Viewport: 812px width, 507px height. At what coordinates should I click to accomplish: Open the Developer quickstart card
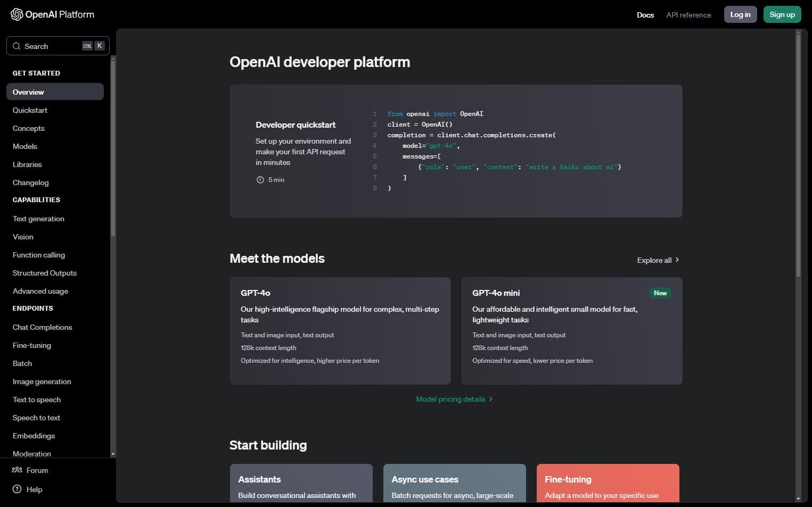[x=456, y=151]
